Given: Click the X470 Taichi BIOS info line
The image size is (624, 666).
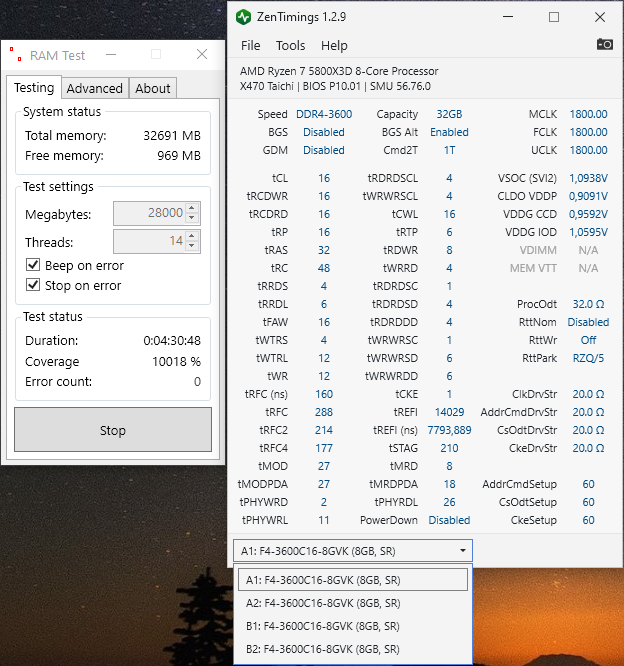Looking at the screenshot, I should [335, 86].
